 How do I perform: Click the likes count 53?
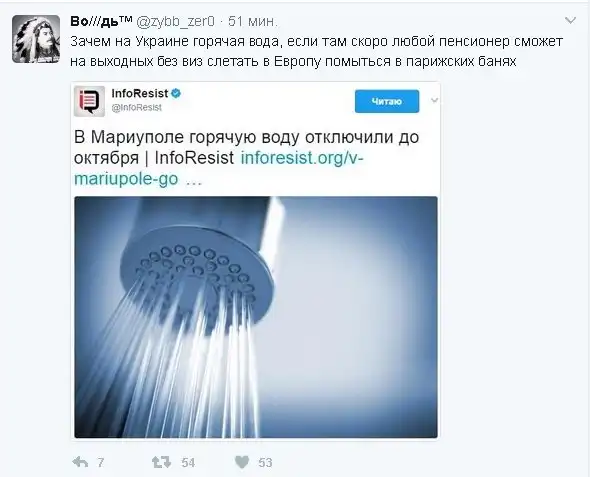[265, 462]
